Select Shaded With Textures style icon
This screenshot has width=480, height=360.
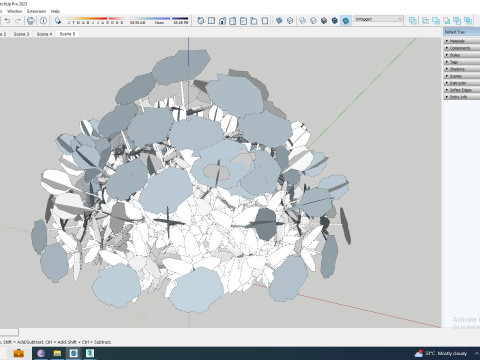click(335, 21)
